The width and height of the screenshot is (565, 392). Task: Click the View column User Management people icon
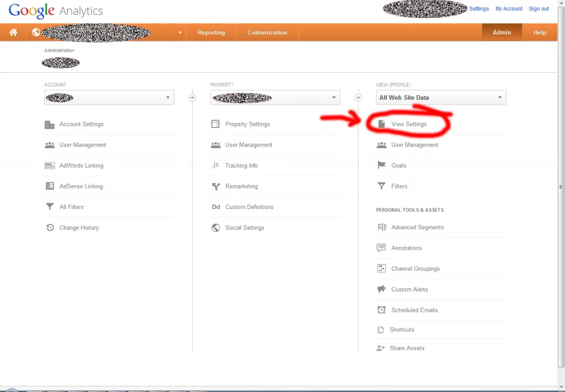coord(381,145)
